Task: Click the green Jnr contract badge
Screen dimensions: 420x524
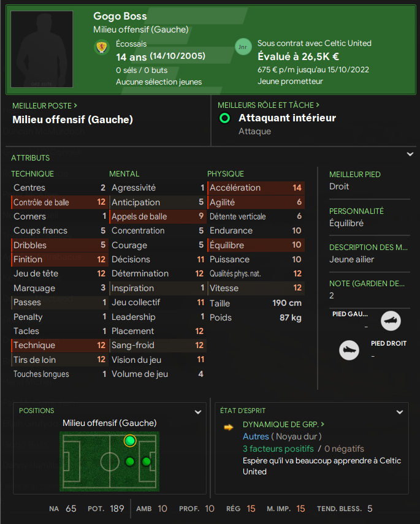Action: tap(243, 47)
